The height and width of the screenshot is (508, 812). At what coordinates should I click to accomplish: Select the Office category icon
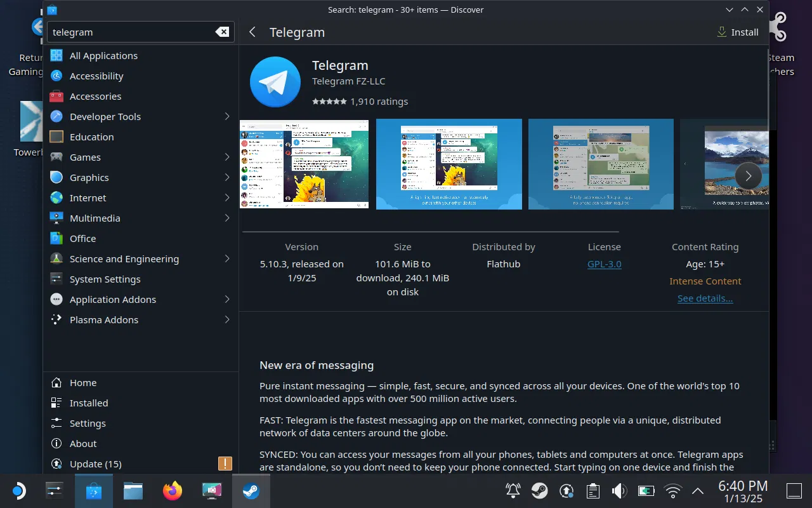point(56,239)
